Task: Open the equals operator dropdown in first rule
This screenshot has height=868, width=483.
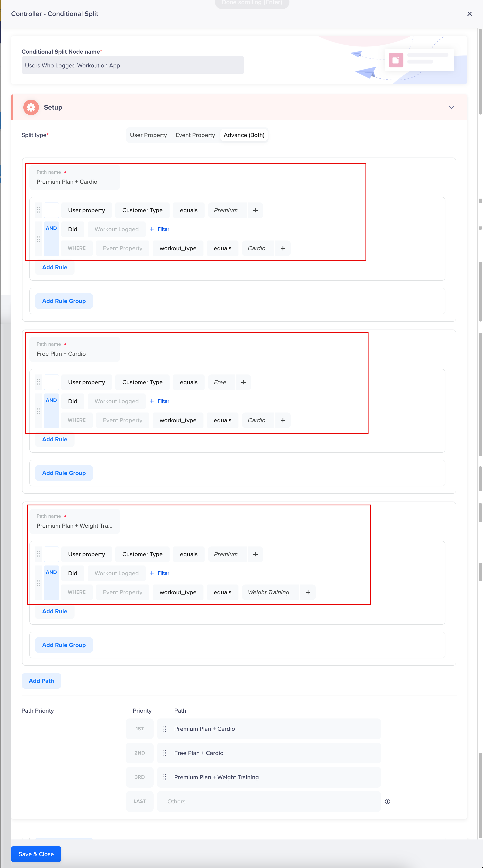Action: [189, 210]
